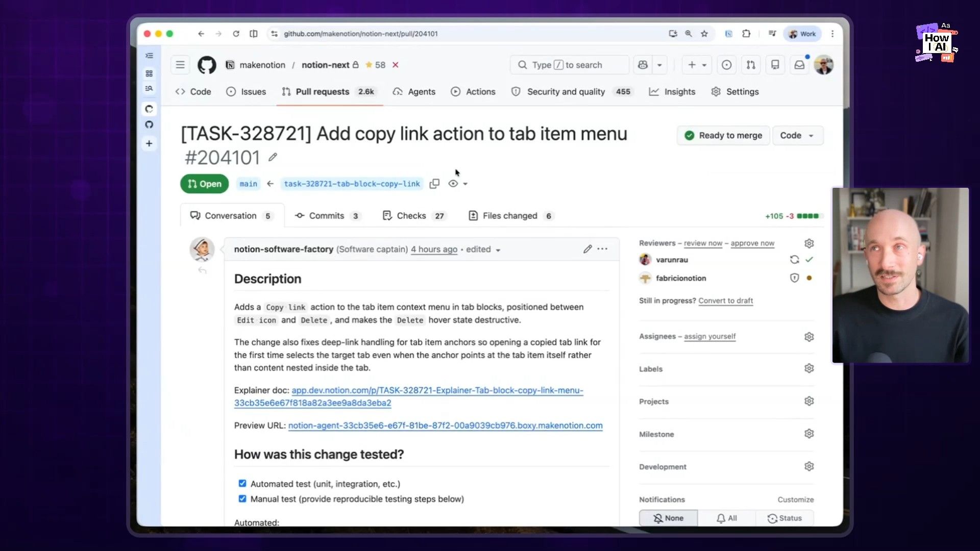
Task: Open Projects settings gear
Action: point(809,401)
